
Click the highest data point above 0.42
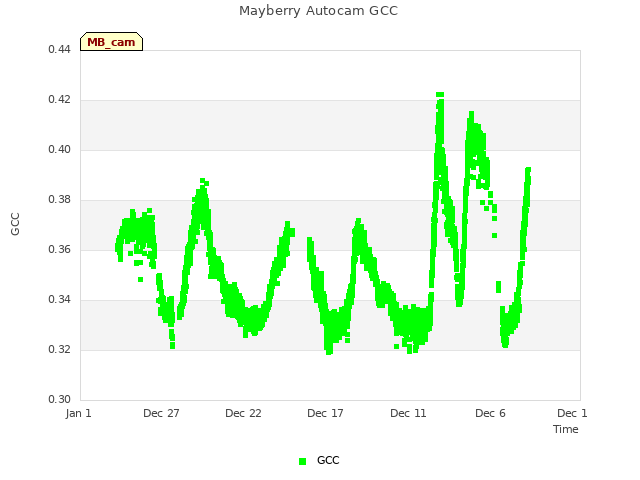point(440,95)
